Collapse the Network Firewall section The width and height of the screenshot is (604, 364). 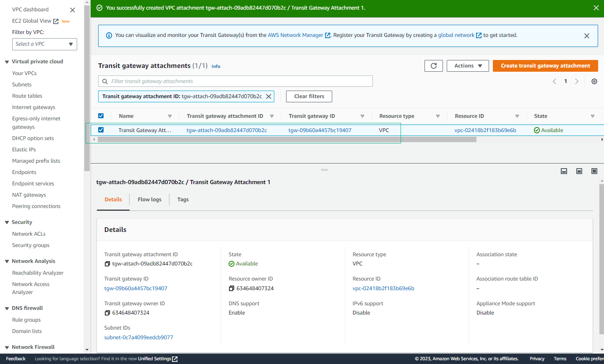click(7, 347)
